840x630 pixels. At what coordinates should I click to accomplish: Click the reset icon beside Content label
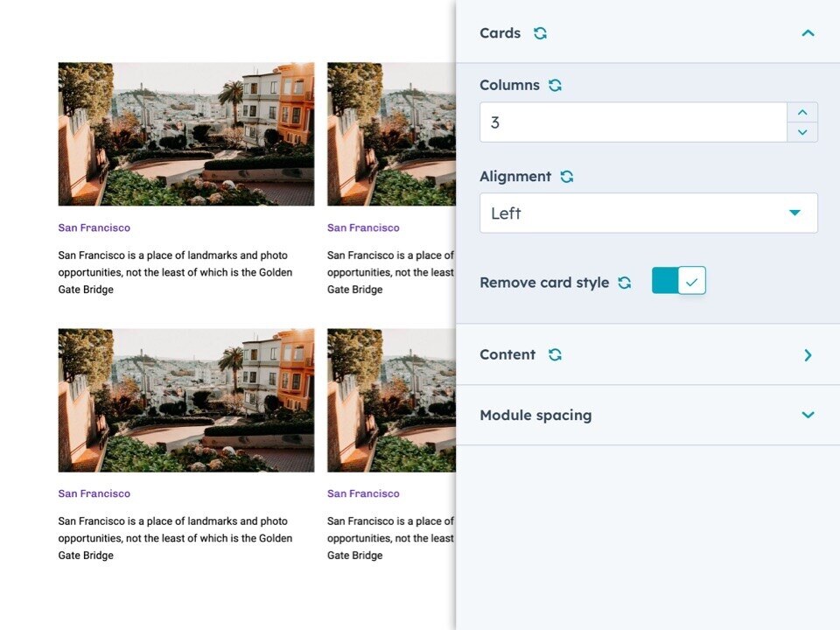tap(555, 355)
